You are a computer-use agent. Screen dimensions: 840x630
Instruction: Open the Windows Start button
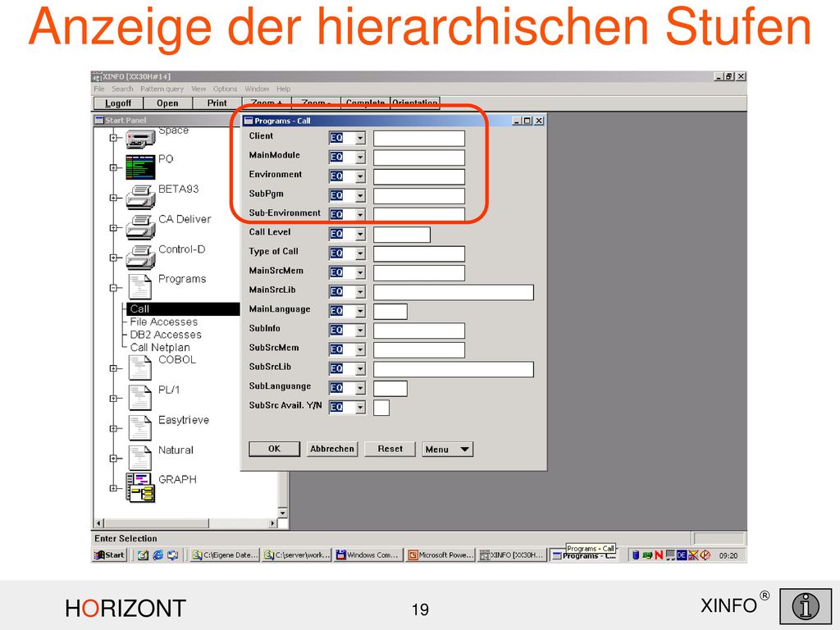(109, 555)
